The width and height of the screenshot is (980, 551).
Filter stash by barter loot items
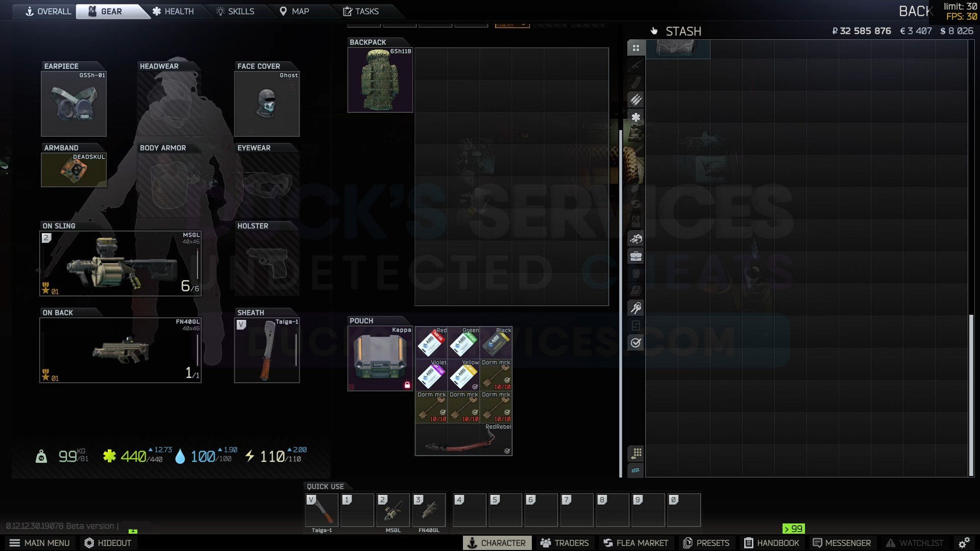636,239
